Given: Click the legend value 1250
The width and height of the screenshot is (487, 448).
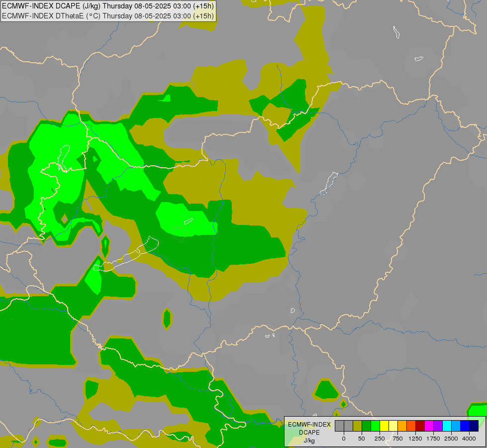Looking at the screenshot, I should coord(415,439).
